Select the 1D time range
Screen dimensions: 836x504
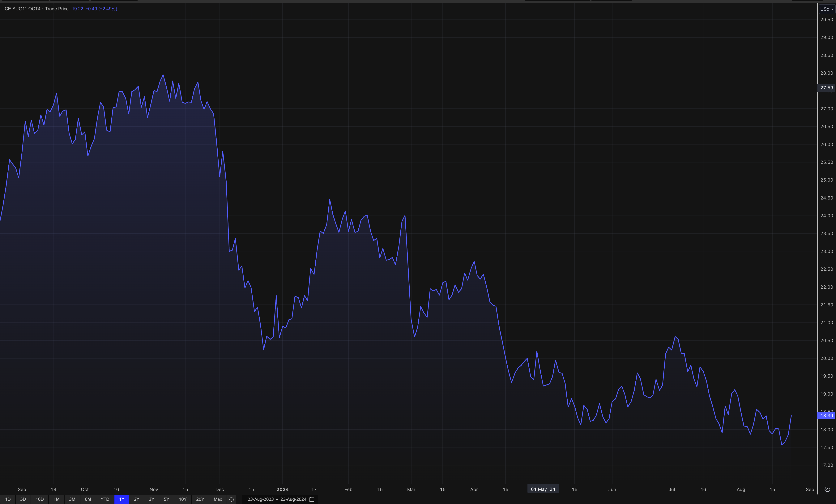pos(8,499)
